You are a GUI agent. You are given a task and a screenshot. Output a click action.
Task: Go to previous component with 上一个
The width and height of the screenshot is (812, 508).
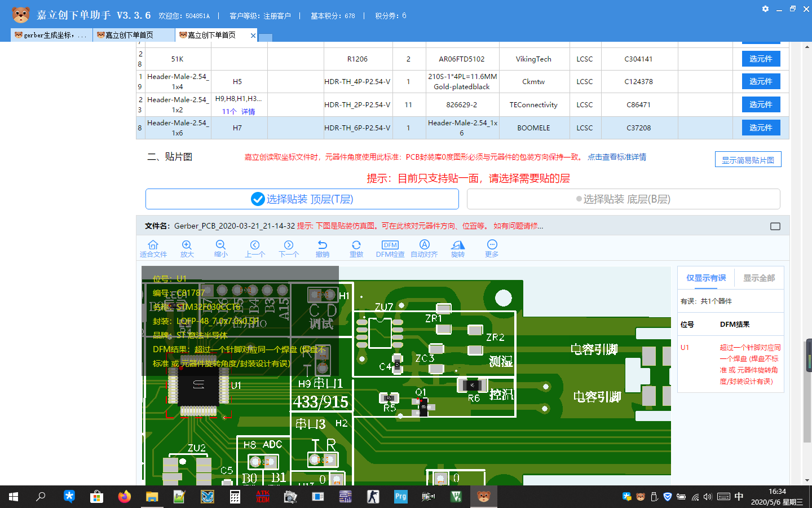pos(255,248)
